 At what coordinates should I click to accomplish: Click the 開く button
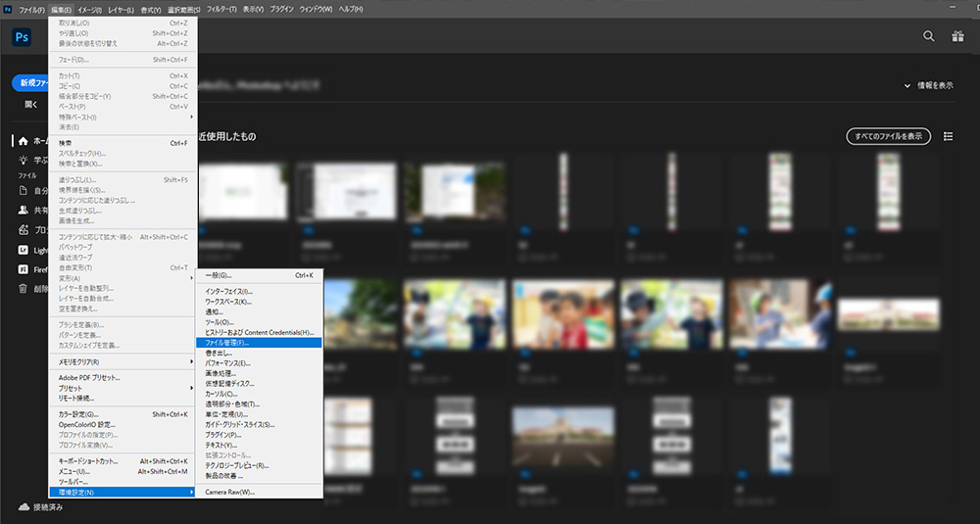click(x=31, y=104)
